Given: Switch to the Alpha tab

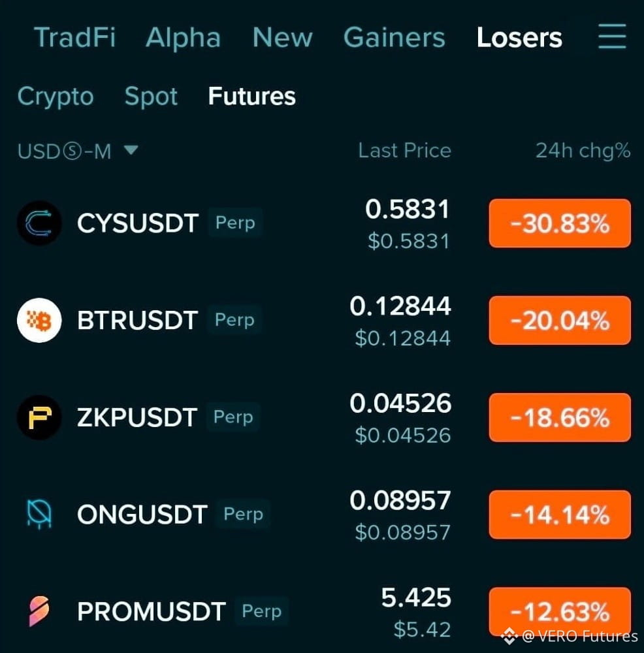Looking at the screenshot, I should tap(183, 37).
